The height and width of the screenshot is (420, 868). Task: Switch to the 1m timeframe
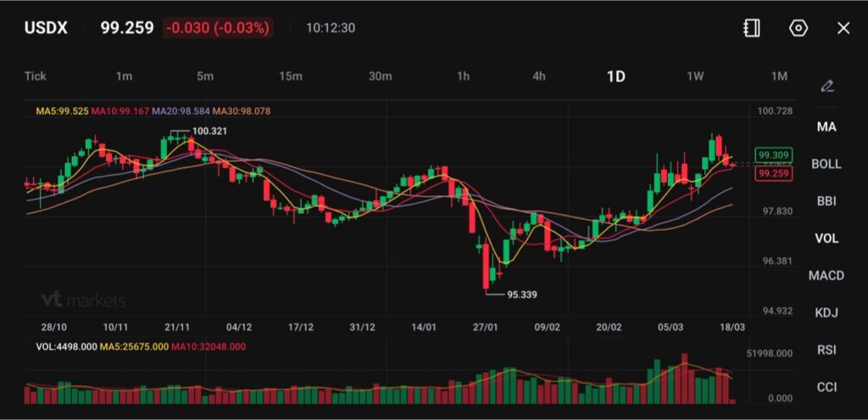point(124,76)
